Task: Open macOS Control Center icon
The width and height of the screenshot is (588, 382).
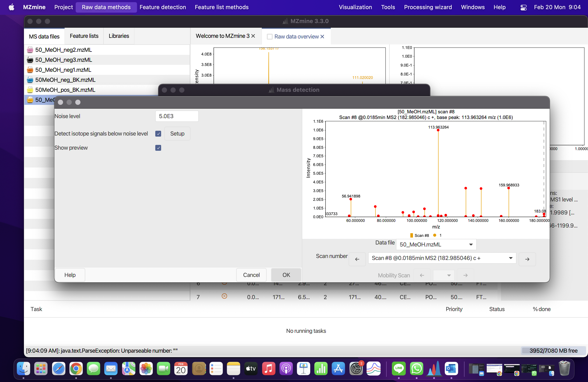Action: [523, 7]
